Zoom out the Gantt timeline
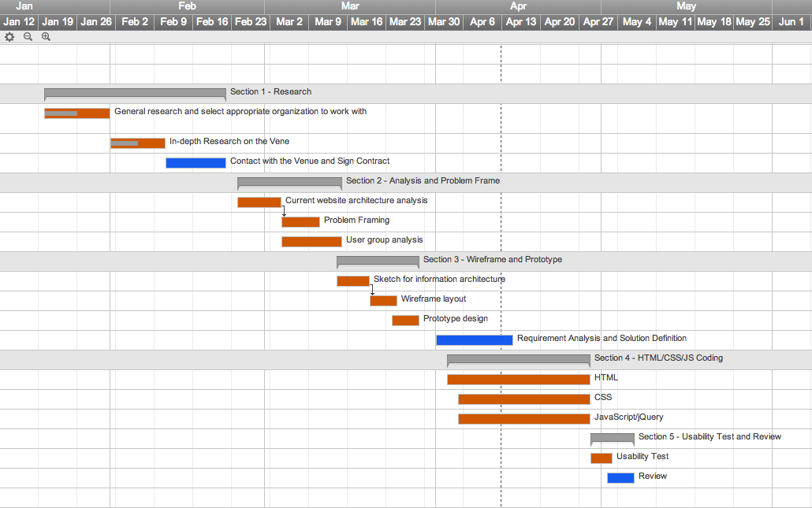This screenshot has width=812, height=508. pyautogui.click(x=28, y=37)
